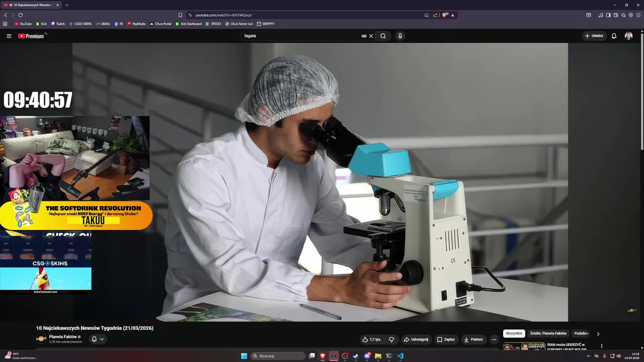Open File Explorer from taskbar
The image size is (644, 362).
pos(378,356)
